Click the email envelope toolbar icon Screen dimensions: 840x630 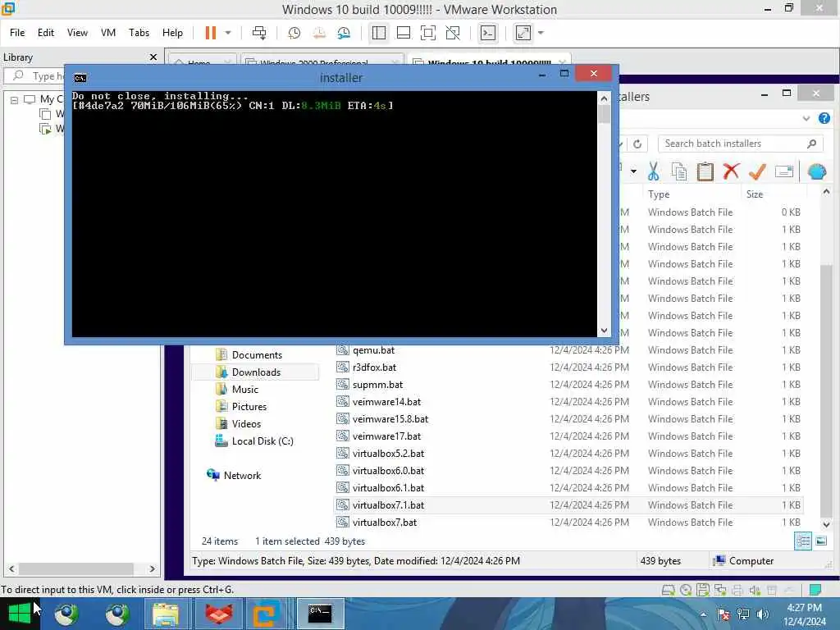pos(783,171)
